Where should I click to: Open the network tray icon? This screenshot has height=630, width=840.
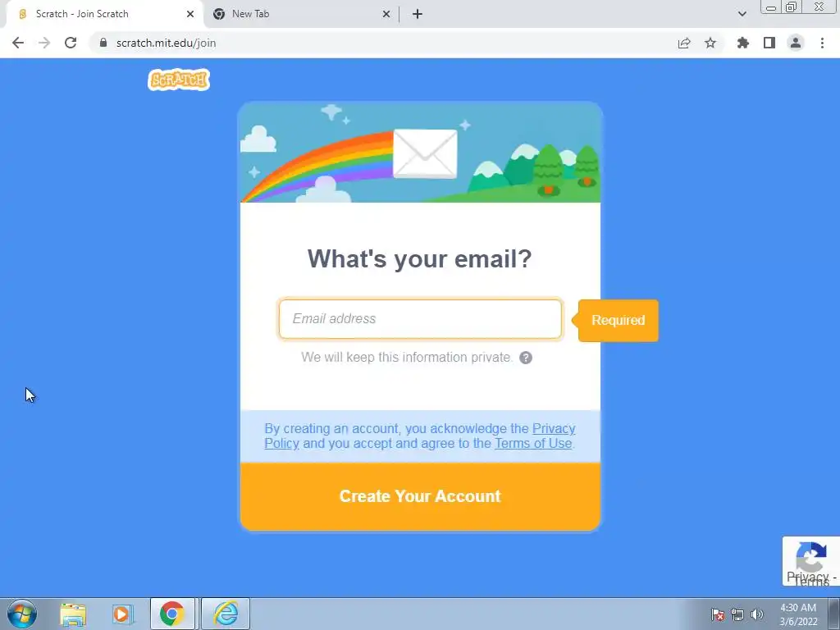(737, 614)
